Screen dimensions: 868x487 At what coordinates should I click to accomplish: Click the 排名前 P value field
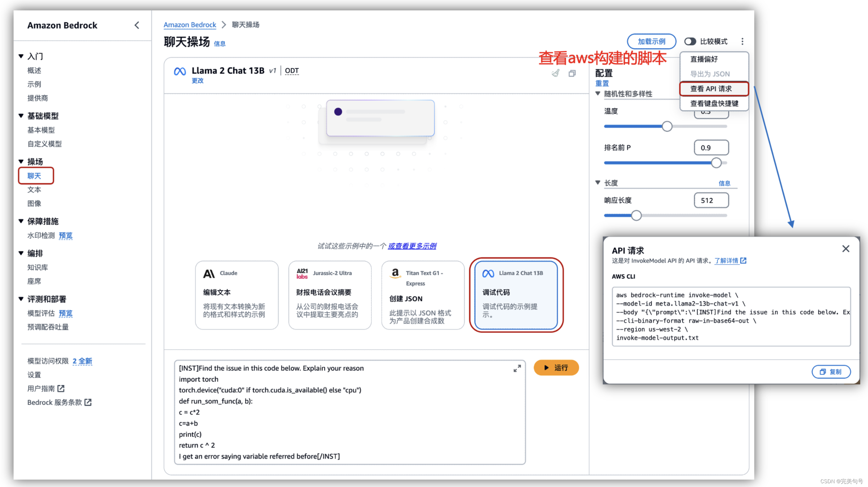coord(711,148)
